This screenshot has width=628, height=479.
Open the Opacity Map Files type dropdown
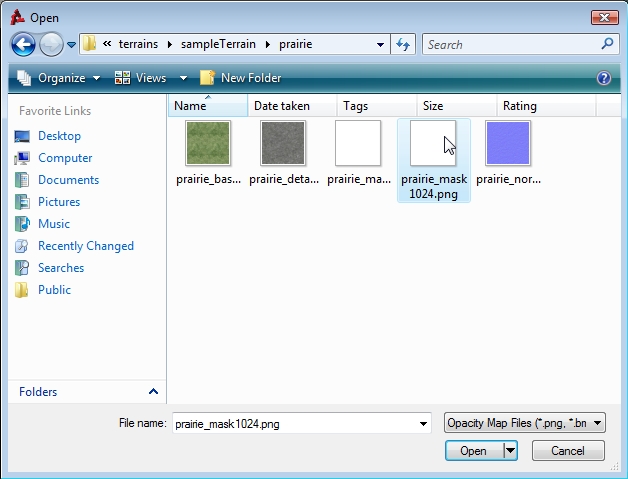tap(598, 424)
